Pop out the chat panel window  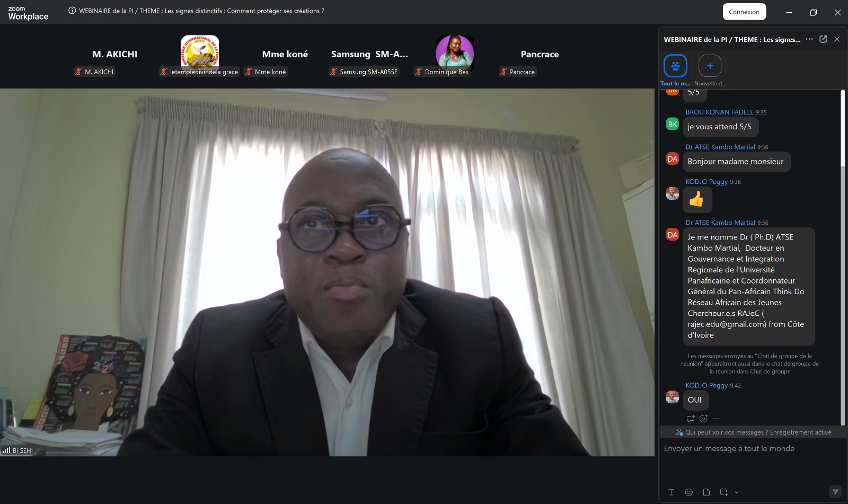click(823, 39)
